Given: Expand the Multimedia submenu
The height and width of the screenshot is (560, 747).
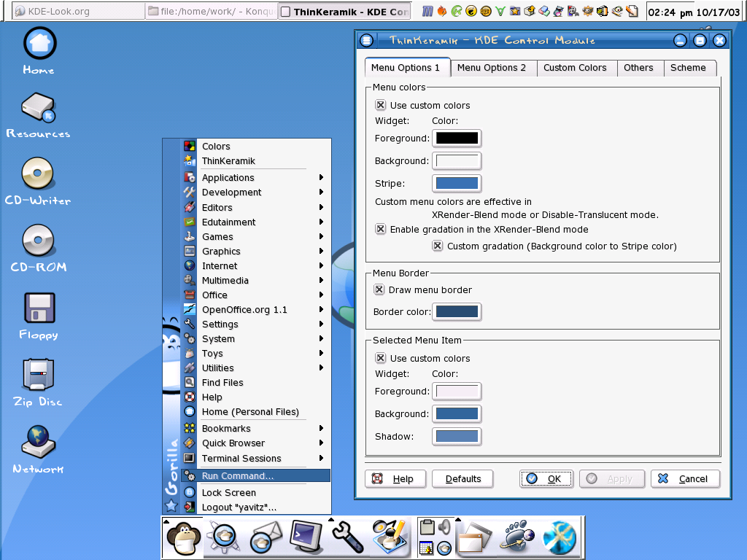Looking at the screenshot, I should (256, 280).
